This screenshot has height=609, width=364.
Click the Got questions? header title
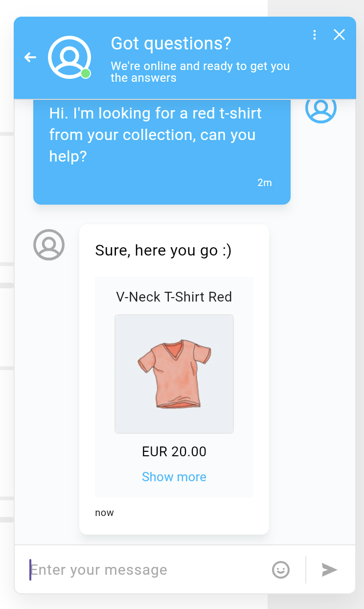point(171,44)
